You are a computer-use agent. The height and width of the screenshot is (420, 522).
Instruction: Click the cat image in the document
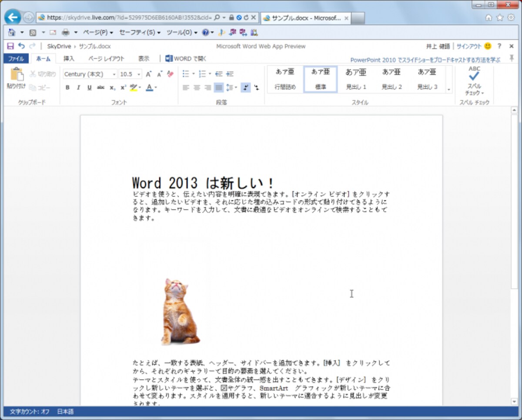coord(180,311)
